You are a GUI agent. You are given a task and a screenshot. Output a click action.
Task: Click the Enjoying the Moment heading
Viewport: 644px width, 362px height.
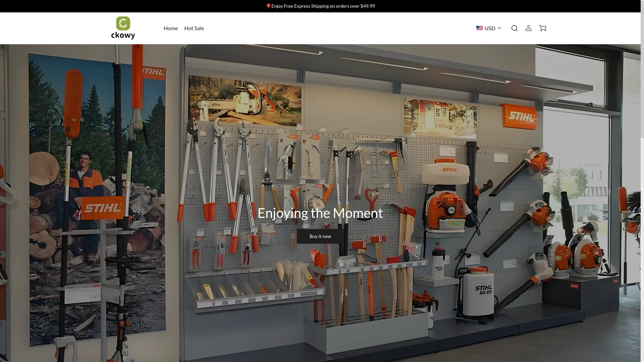(x=320, y=213)
